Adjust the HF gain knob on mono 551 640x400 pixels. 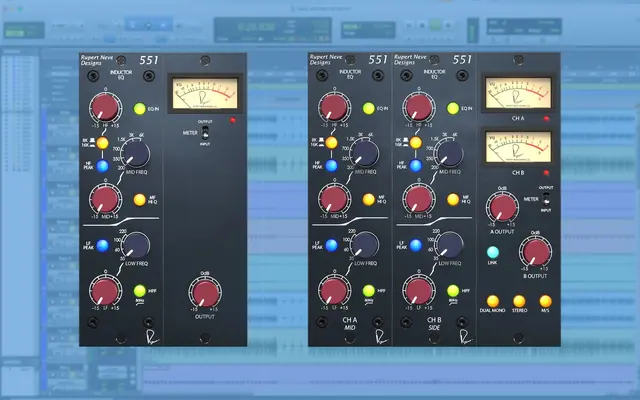coord(105,107)
